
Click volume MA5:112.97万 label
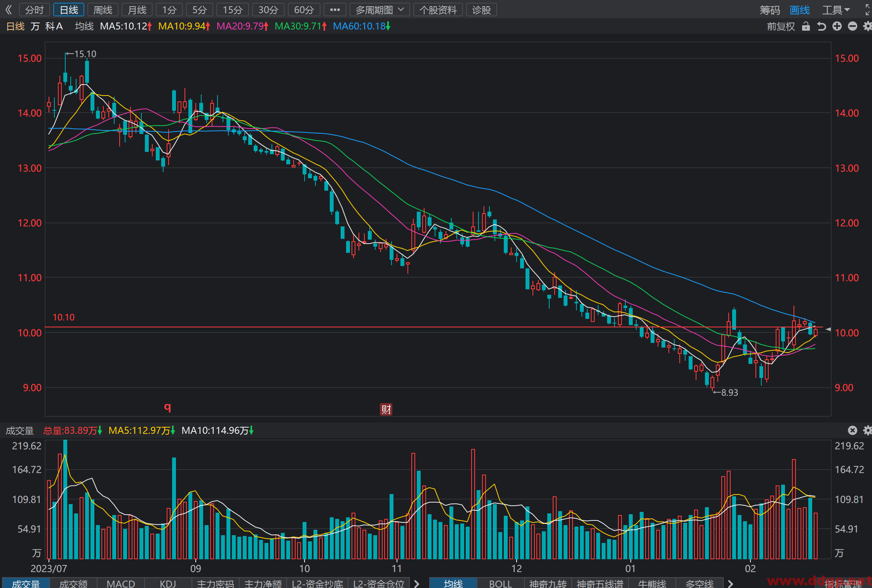pos(142,430)
